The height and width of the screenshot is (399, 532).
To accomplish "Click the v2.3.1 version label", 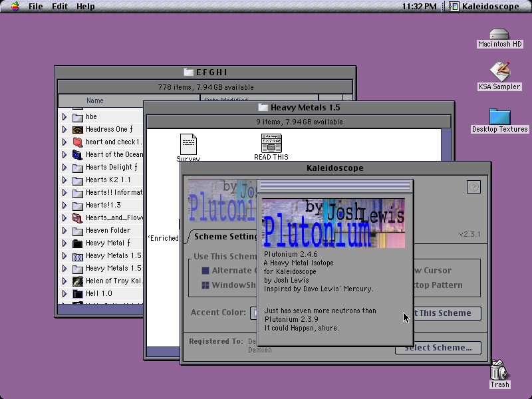I will pyautogui.click(x=469, y=234).
